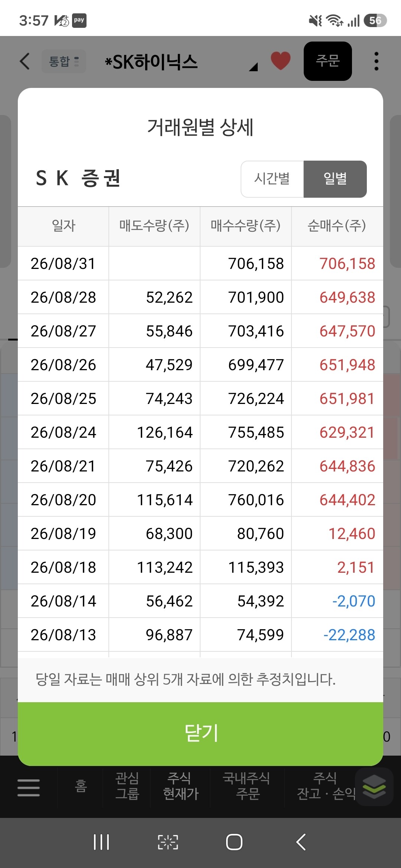401x868 pixels.
Task: Expand stock selector triangle next to SK하이닉스
Action: click(x=254, y=67)
